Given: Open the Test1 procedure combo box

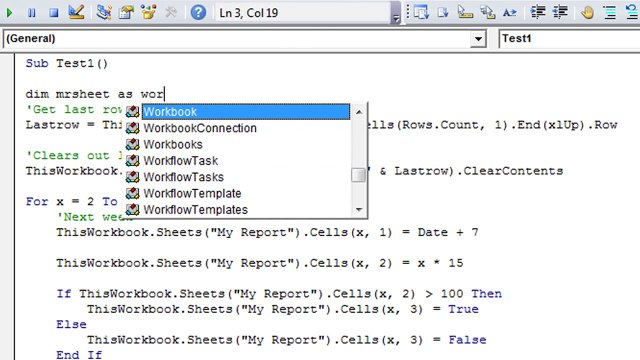Looking at the screenshot, I should (569, 39).
